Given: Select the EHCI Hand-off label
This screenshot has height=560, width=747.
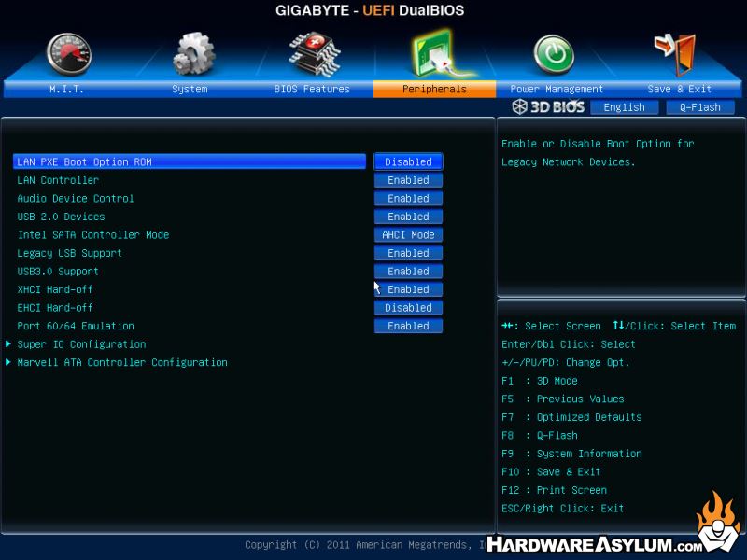Looking at the screenshot, I should point(55,308).
